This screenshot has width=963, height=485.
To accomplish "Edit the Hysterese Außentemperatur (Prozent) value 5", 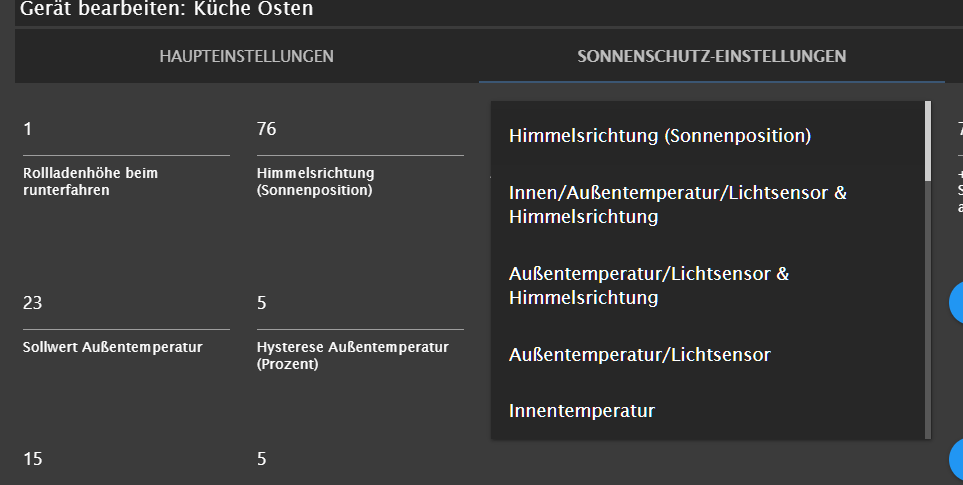I will (360, 303).
